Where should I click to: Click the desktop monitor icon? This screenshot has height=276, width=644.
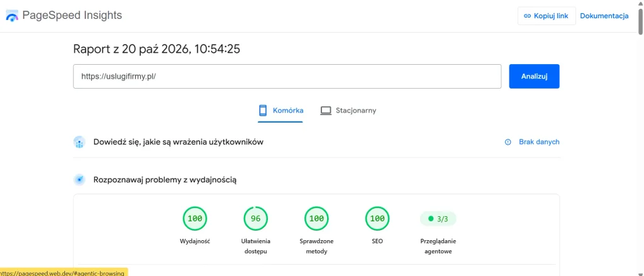coord(326,111)
